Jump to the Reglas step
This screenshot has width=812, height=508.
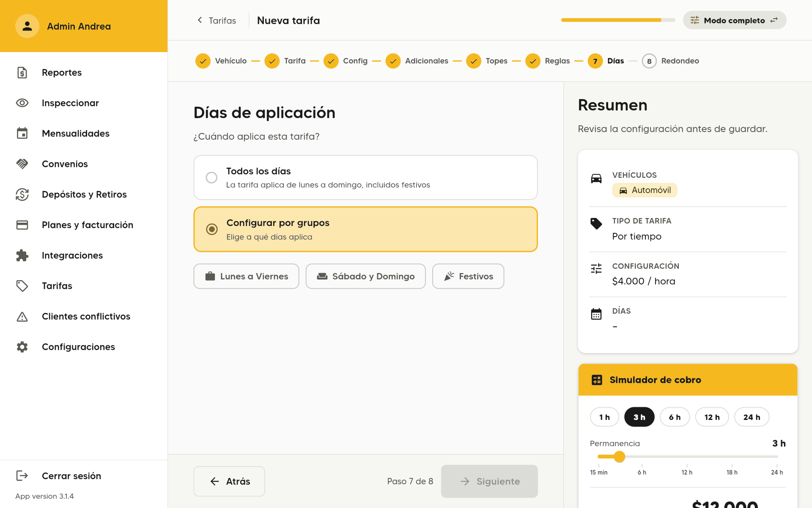(548, 61)
